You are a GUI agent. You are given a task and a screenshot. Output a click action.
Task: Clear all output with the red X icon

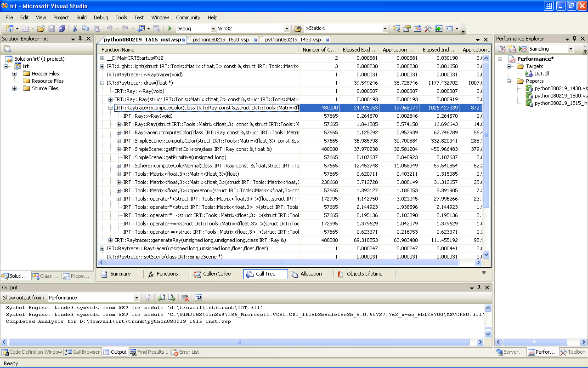(x=185, y=298)
